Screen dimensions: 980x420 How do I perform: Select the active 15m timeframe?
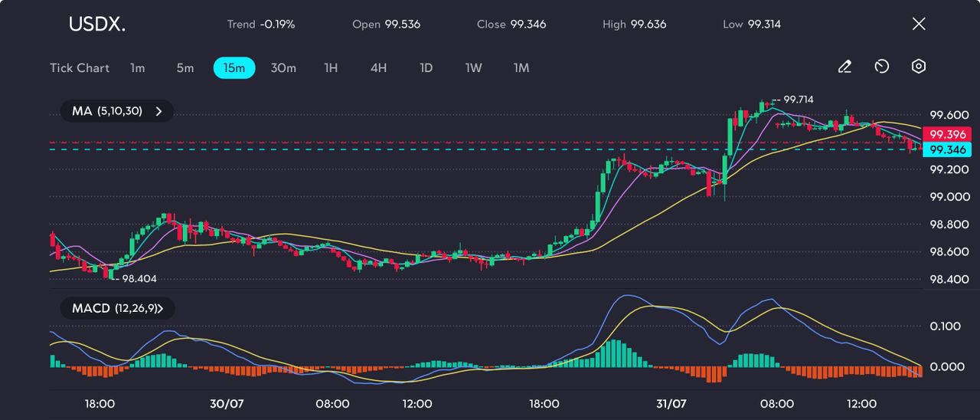(x=234, y=67)
